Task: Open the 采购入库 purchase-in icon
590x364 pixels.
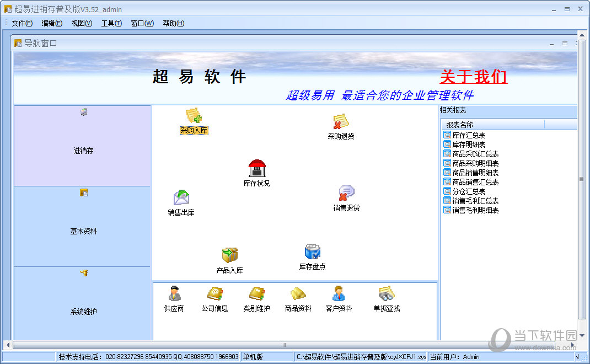Action: [194, 116]
